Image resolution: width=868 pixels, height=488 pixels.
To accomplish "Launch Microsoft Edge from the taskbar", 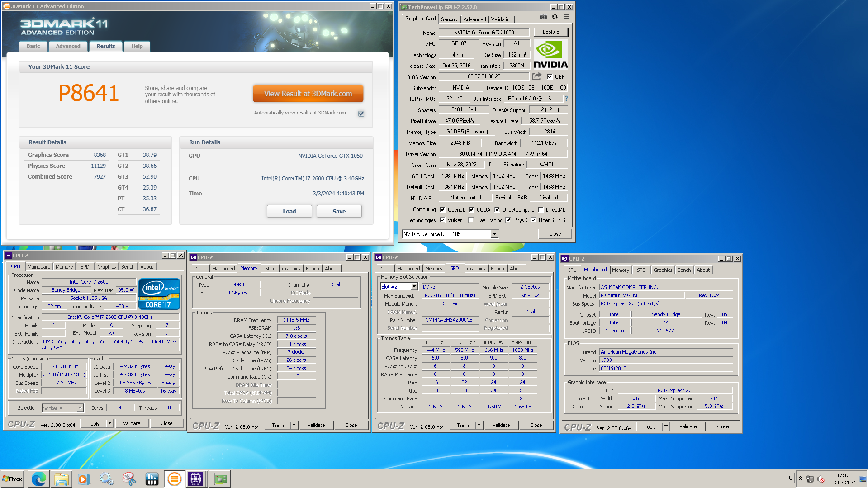I will (38, 479).
